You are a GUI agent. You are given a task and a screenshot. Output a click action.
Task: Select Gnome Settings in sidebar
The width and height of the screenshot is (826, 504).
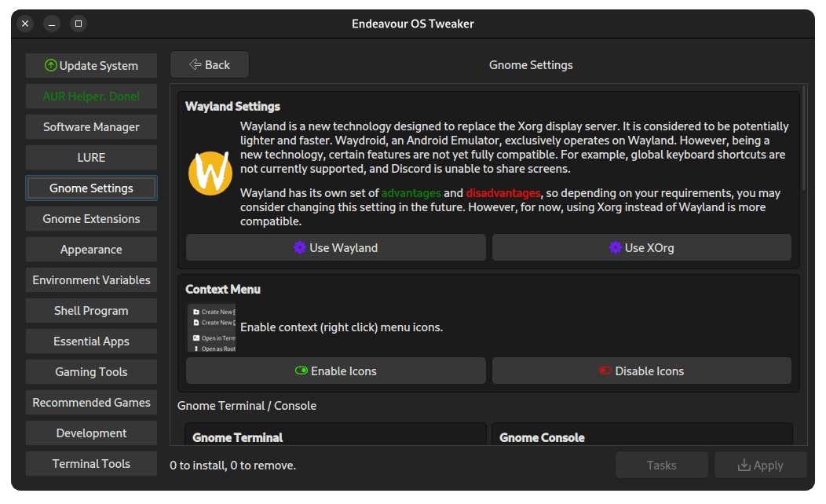pos(91,188)
